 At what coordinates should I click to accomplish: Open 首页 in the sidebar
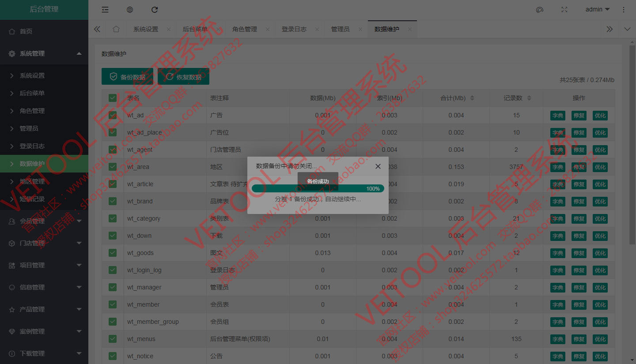point(44,31)
